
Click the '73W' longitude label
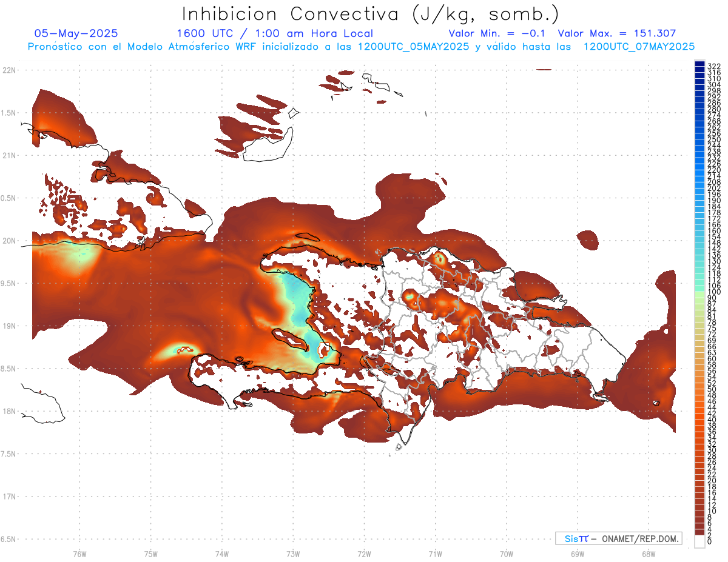click(x=293, y=554)
